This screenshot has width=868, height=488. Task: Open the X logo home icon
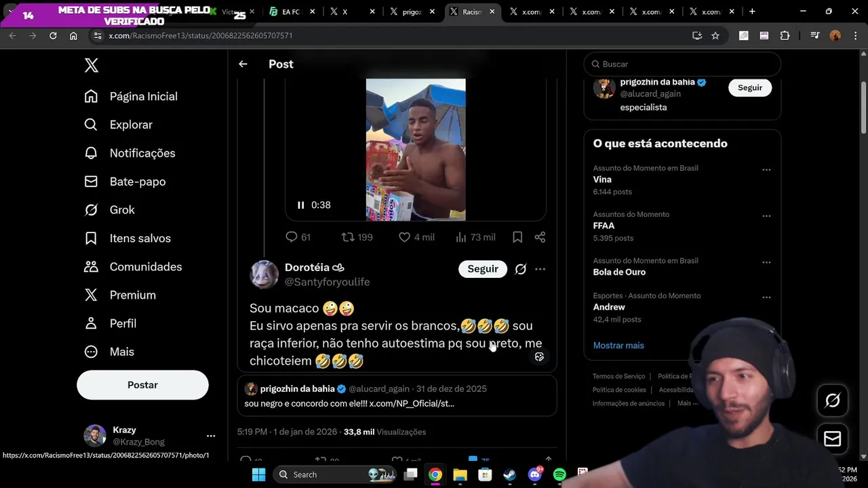[x=92, y=66]
